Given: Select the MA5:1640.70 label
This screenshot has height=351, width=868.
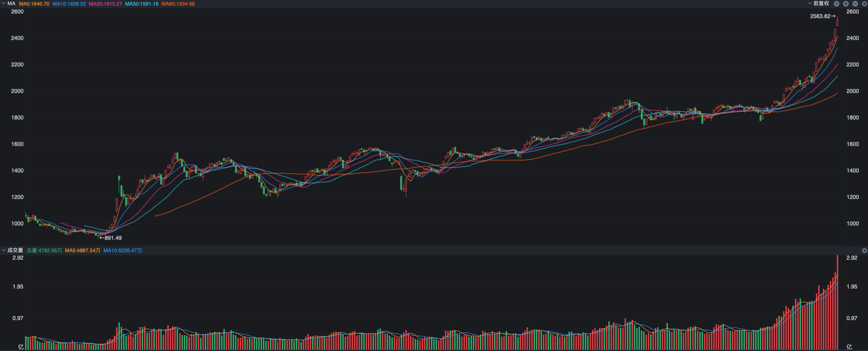Looking at the screenshot, I should 34,4.
